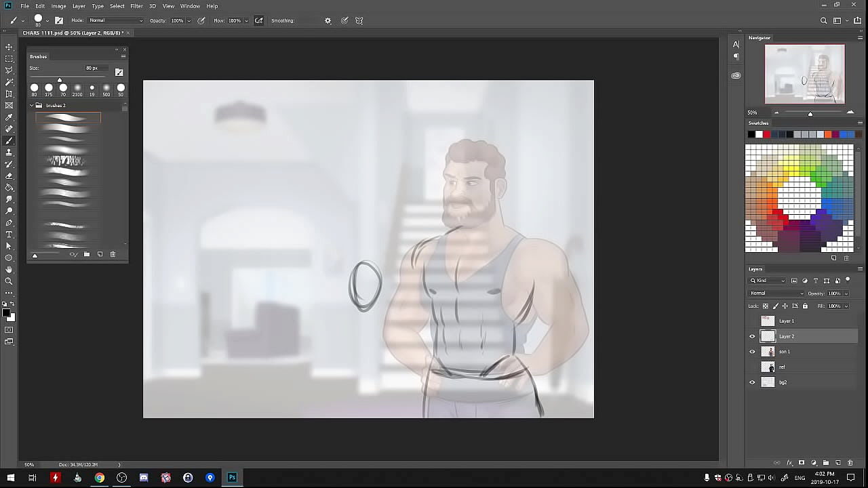Open the Window menu

(x=190, y=6)
